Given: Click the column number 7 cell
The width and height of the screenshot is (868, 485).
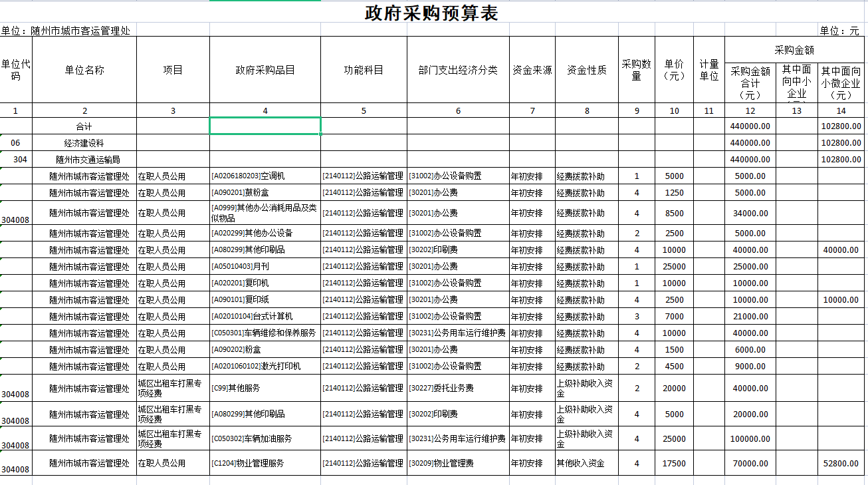Looking at the screenshot, I should [532, 110].
